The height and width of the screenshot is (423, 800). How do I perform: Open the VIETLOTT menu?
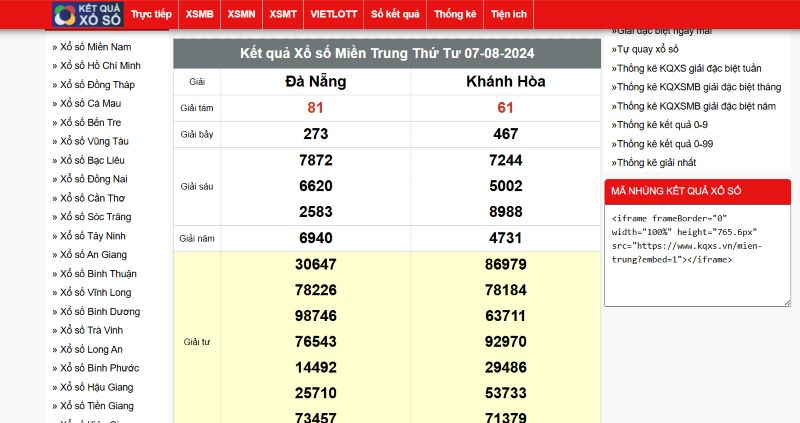[x=332, y=14]
